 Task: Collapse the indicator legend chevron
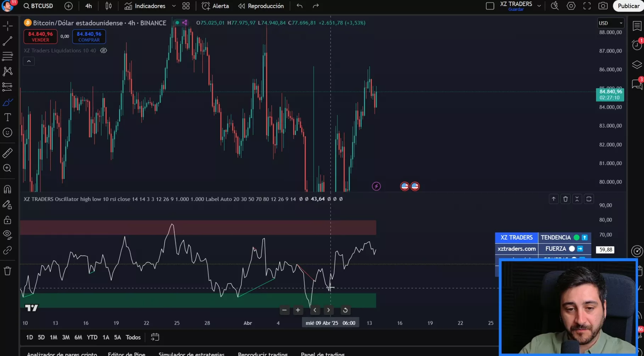[29, 61]
